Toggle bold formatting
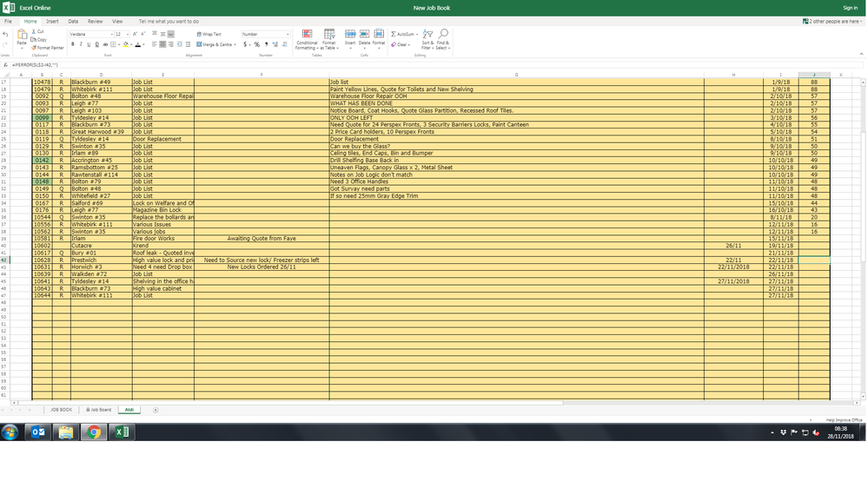Image resolution: width=868 pixels, height=488 pixels. [72, 44]
